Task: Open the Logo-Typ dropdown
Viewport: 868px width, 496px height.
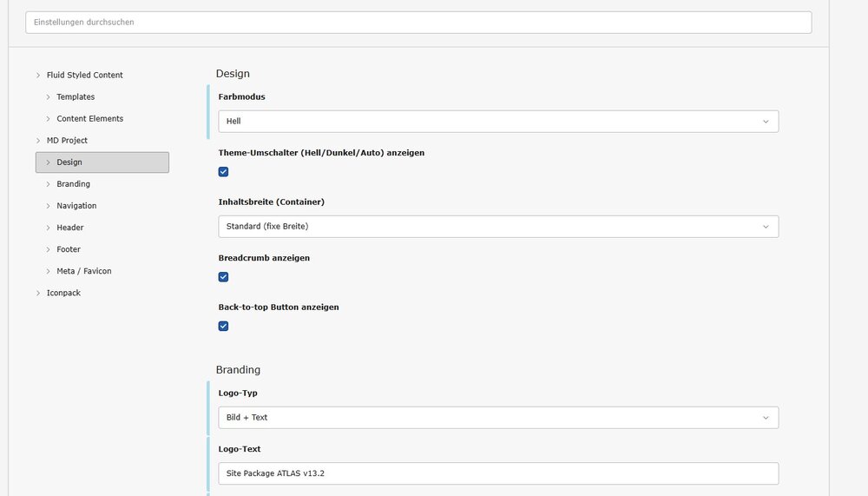Action: 497,418
